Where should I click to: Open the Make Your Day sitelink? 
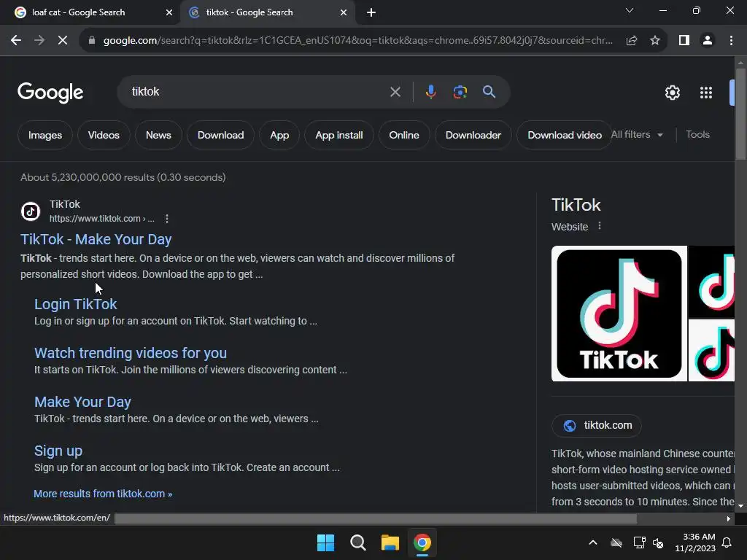(x=82, y=402)
